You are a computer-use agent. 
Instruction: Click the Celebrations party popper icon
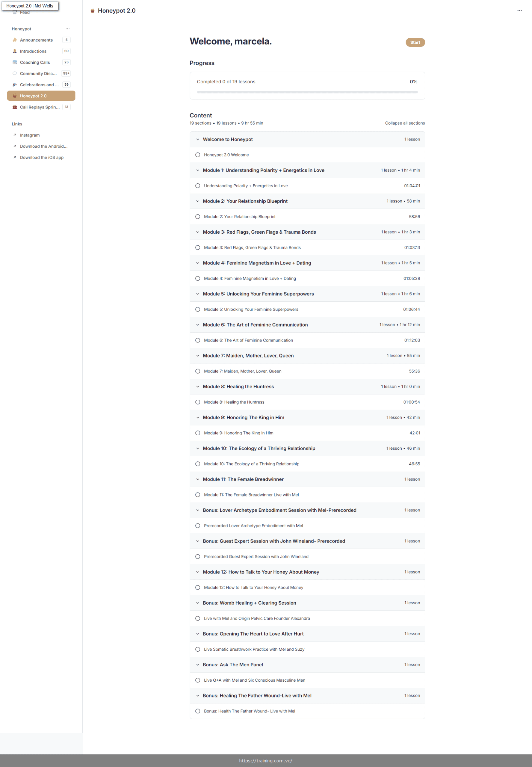click(x=15, y=85)
